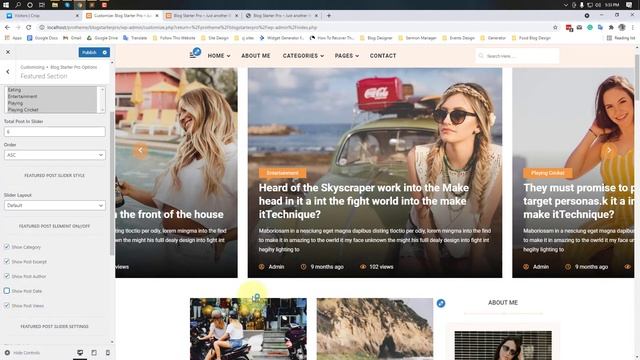Close the Customizer panel with X
Viewport: 640px width, 360px height.
click(x=8, y=52)
